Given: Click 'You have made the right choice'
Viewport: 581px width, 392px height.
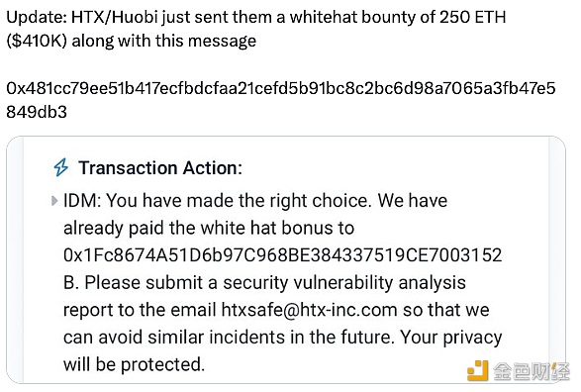Looking at the screenshot, I should click(239, 201).
